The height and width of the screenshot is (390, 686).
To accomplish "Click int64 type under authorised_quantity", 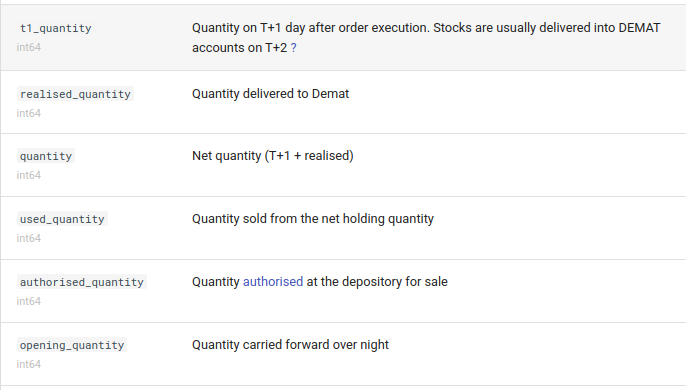I will [x=28, y=302].
